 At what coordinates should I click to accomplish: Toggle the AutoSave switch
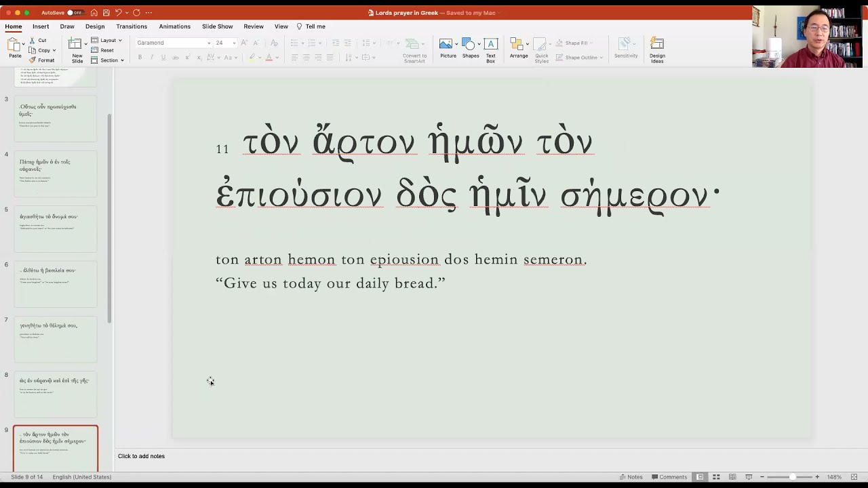click(75, 12)
